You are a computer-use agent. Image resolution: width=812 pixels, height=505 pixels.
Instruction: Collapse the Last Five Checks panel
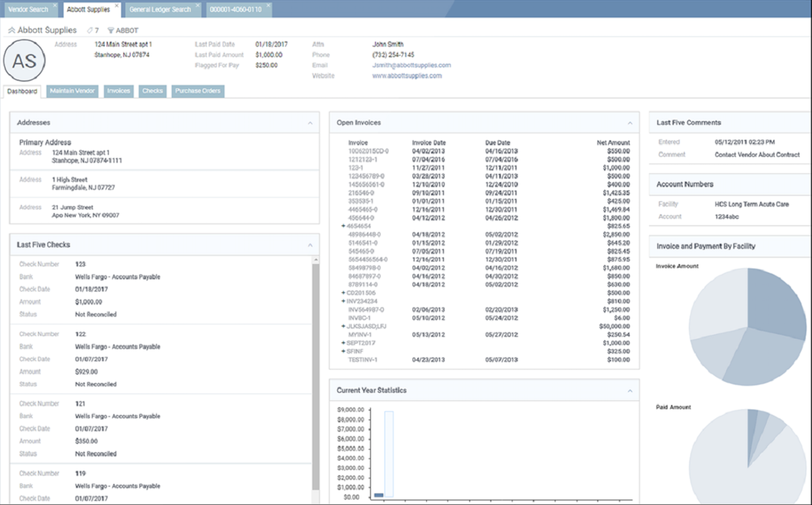tap(310, 245)
